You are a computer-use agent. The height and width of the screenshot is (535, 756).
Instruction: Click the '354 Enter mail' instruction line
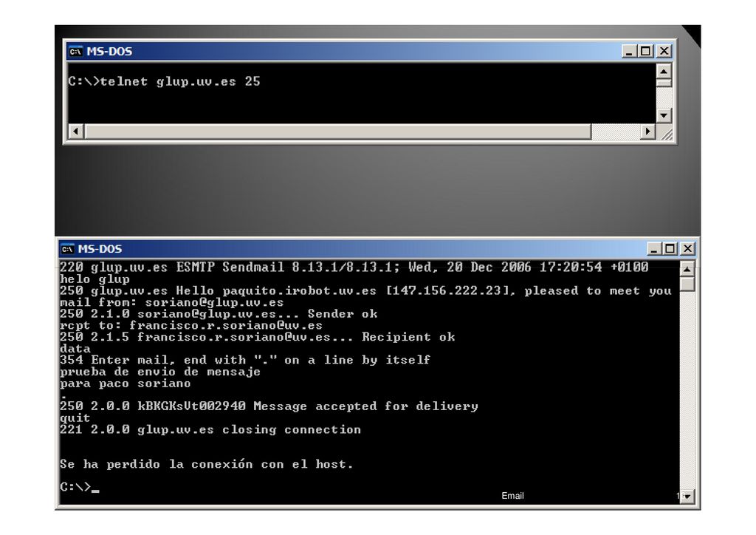click(245, 361)
